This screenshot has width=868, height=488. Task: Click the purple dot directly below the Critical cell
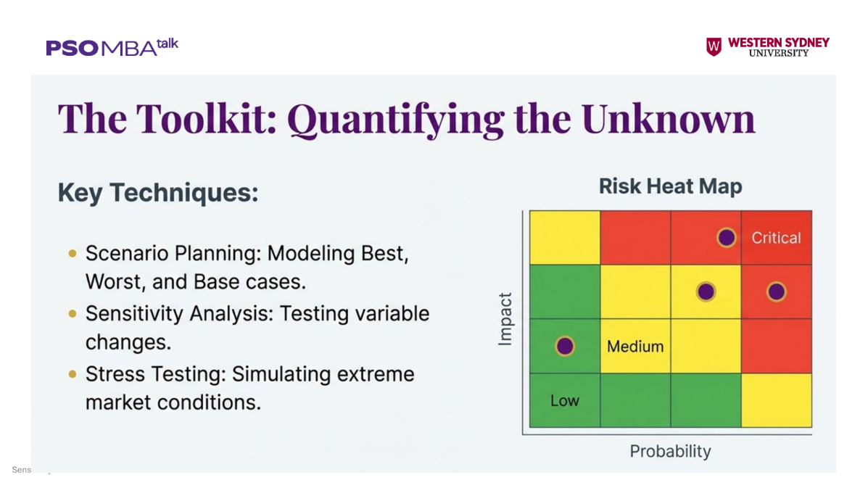pos(776,291)
